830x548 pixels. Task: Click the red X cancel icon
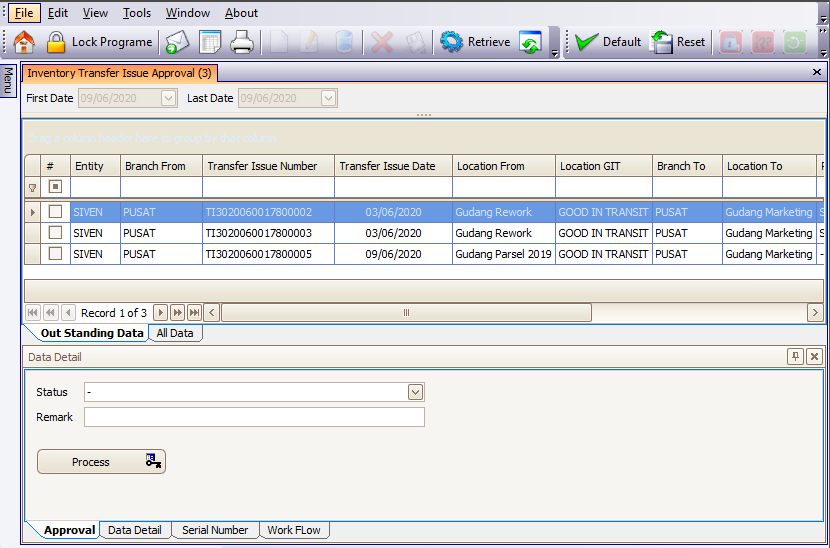(382, 42)
